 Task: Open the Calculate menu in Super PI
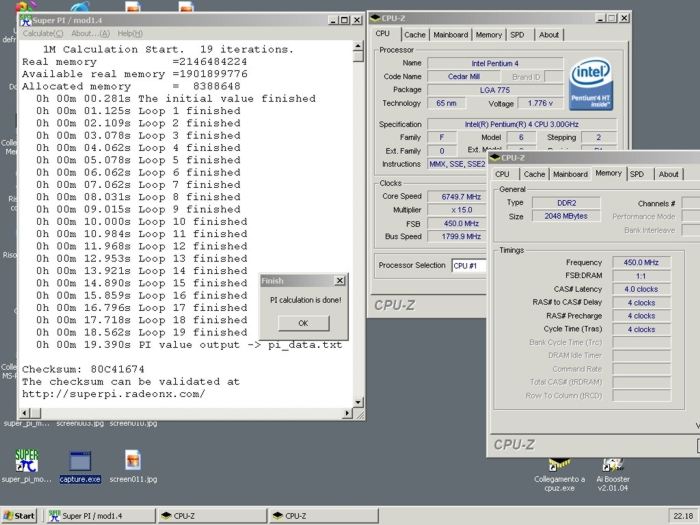tap(44, 33)
